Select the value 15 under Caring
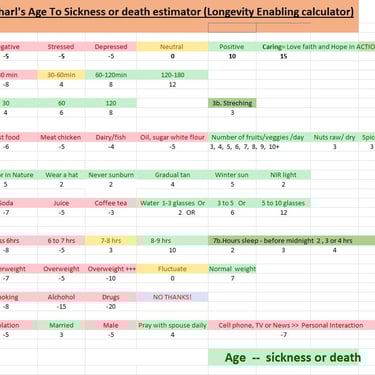375x375 pixels. coord(283,56)
